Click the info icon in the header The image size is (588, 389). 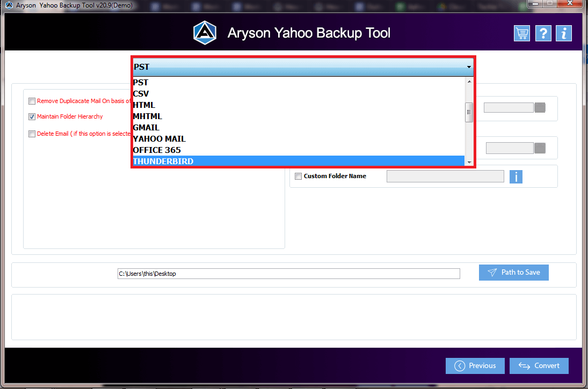pyautogui.click(x=563, y=33)
